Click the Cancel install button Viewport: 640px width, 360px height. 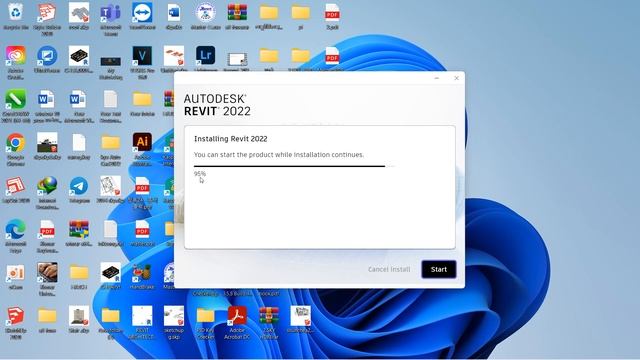click(389, 269)
